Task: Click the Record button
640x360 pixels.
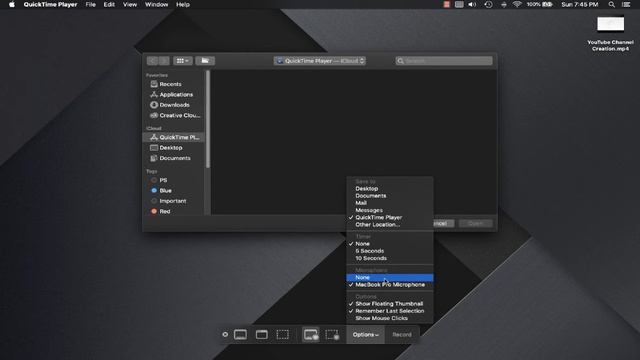Action: [402, 335]
